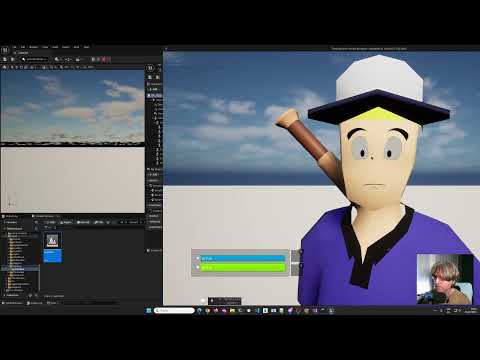This screenshot has width=480, height=360.
Task: Click the Windows Start button
Action: (149, 310)
